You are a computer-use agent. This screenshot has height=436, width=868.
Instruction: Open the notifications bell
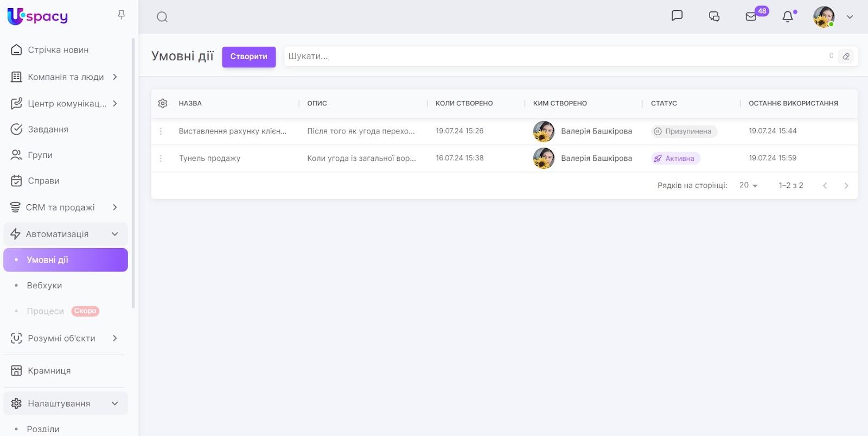[x=788, y=17]
